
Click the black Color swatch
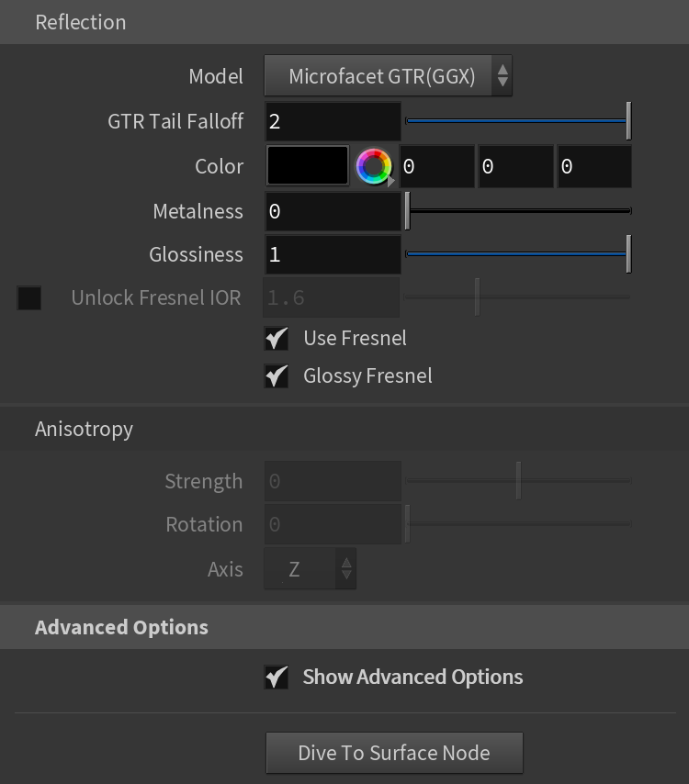click(308, 165)
